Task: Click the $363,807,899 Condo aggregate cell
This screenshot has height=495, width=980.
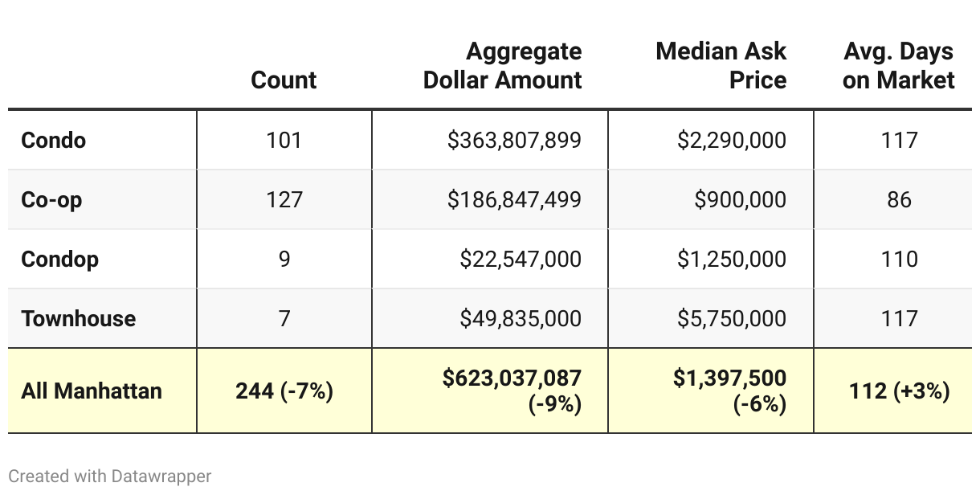Action: click(514, 140)
